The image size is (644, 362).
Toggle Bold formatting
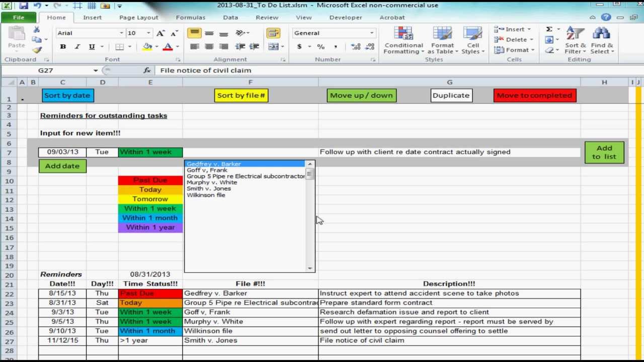(x=63, y=47)
